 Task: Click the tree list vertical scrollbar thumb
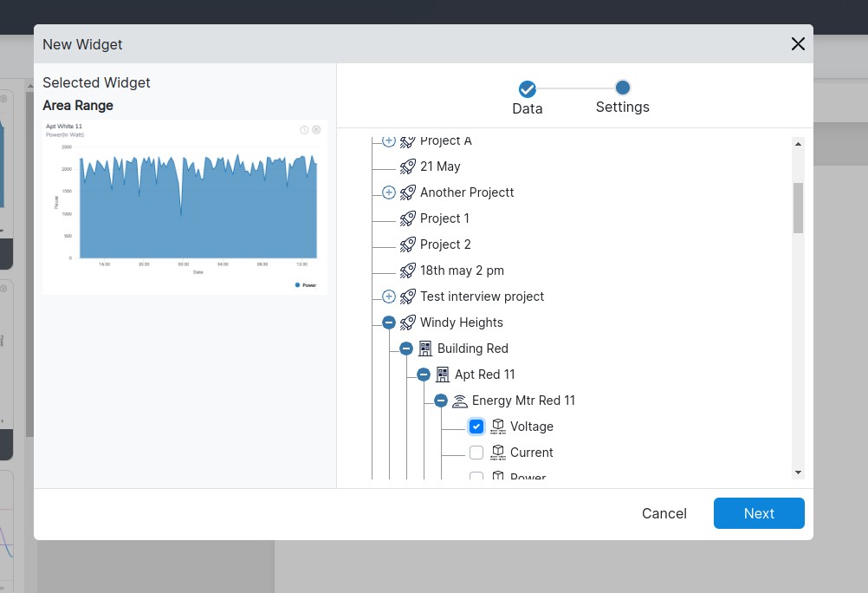[x=798, y=207]
